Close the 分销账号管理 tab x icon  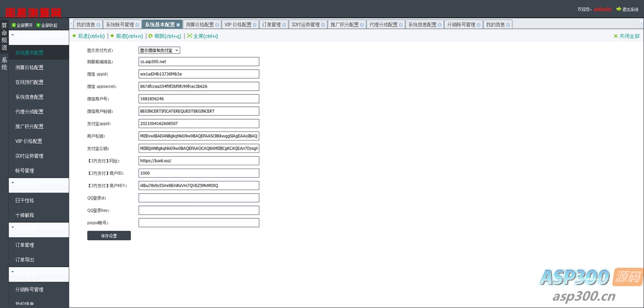[x=479, y=25]
